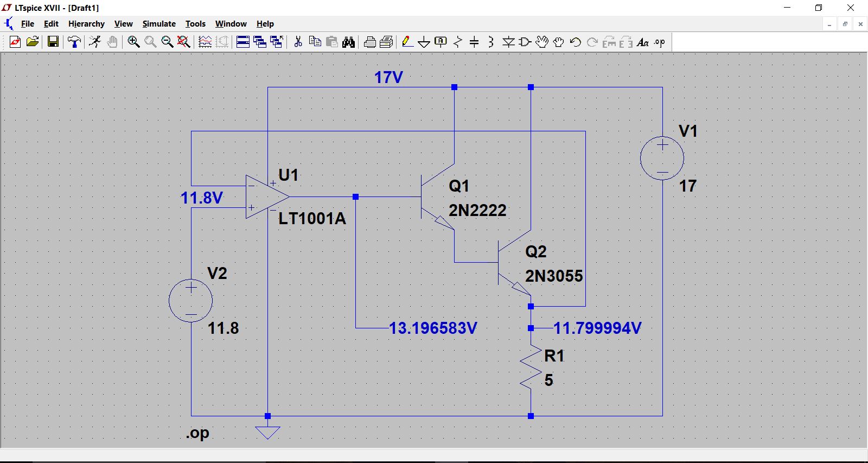868x463 pixels.
Task: Click the LT1001A part name label
Action: (312, 219)
